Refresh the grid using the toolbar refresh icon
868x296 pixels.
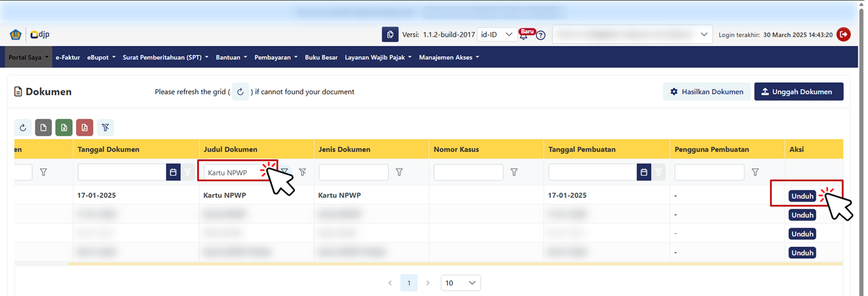pyautogui.click(x=23, y=127)
